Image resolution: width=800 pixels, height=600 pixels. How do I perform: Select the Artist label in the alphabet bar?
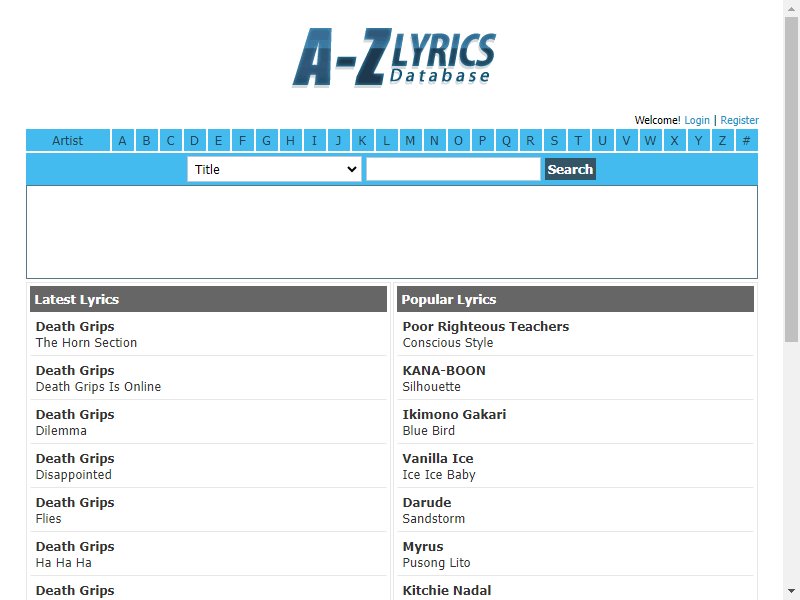(x=67, y=141)
